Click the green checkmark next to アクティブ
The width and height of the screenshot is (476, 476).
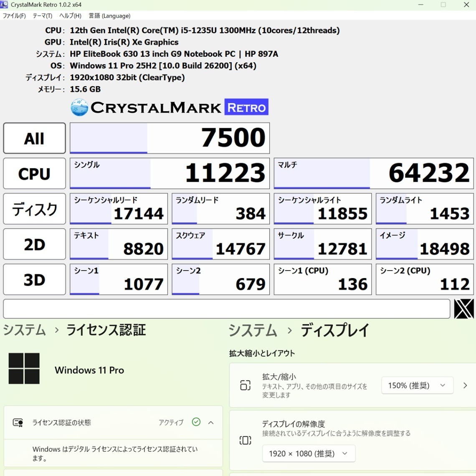(x=196, y=422)
